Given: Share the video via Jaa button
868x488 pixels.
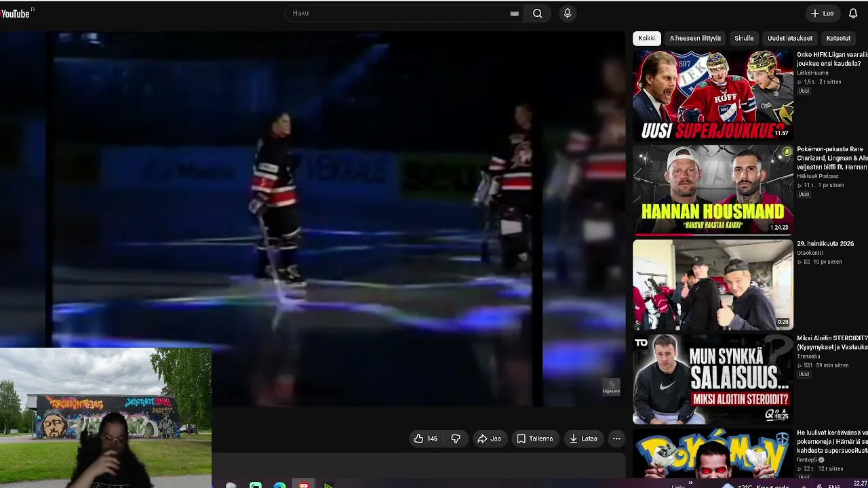Looking at the screenshot, I should pyautogui.click(x=489, y=439).
